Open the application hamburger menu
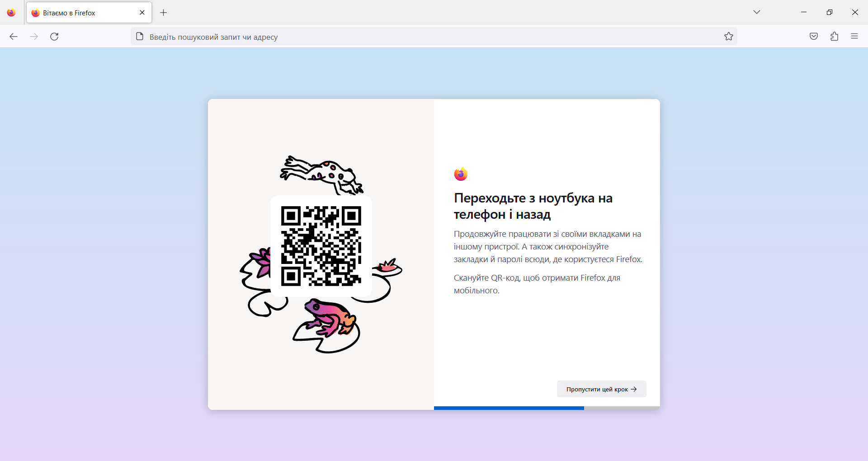Viewport: 868px width, 461px height. click(x=854, y=37)
